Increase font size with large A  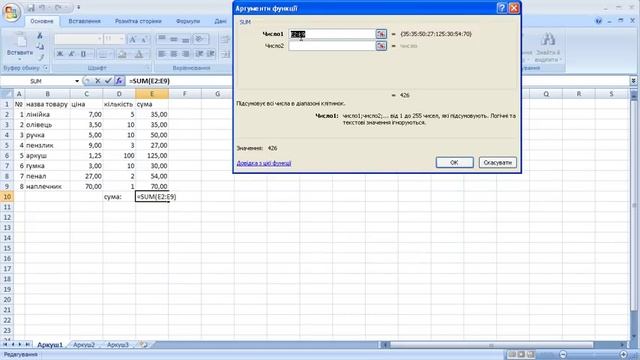(132, 39)
